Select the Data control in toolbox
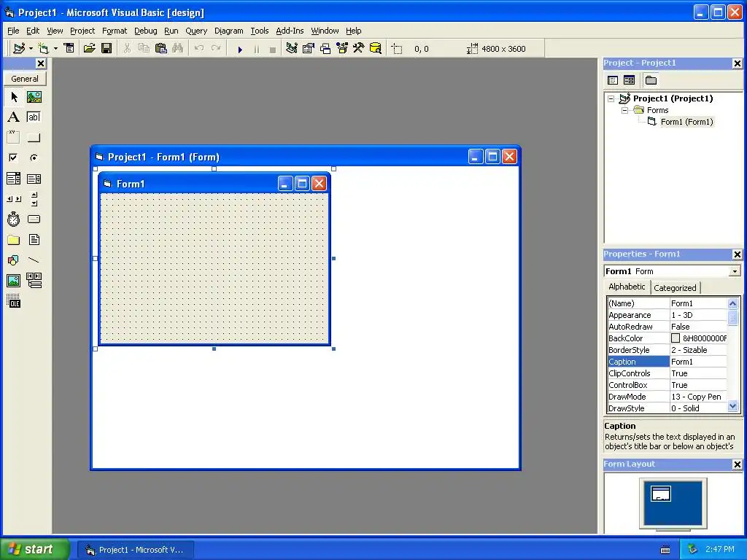 34,281
